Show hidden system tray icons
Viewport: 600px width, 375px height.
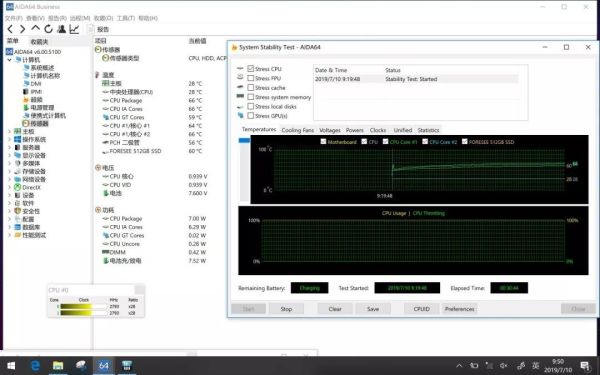459,366
